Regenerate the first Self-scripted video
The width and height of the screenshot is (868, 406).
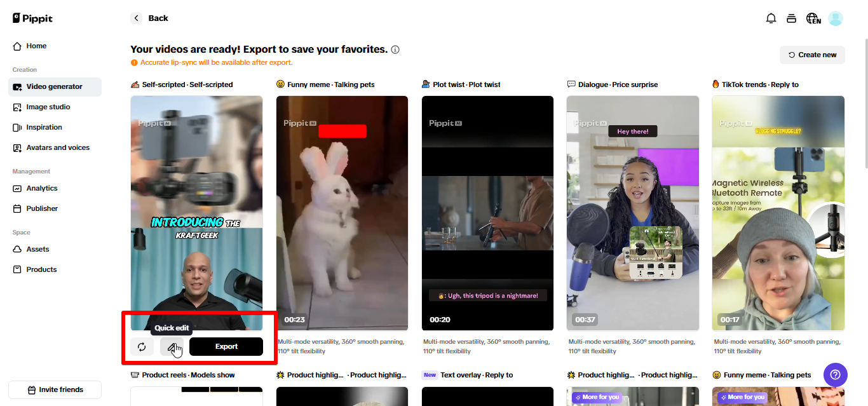tap(142, 346)
